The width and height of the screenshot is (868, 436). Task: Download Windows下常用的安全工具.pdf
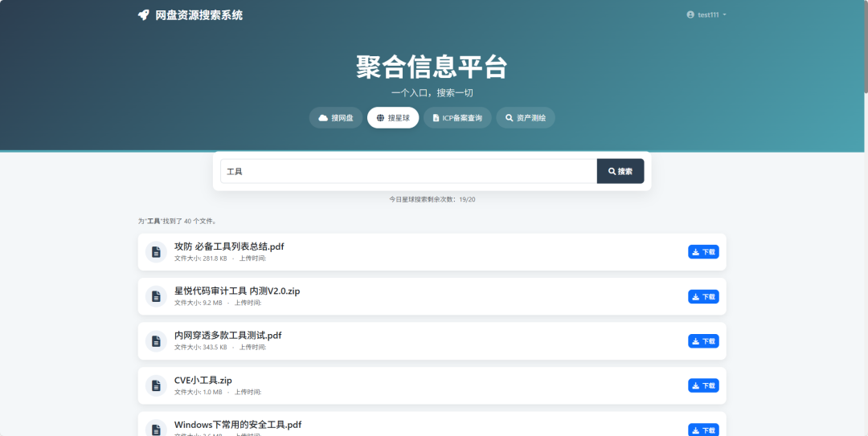point(703,430)
